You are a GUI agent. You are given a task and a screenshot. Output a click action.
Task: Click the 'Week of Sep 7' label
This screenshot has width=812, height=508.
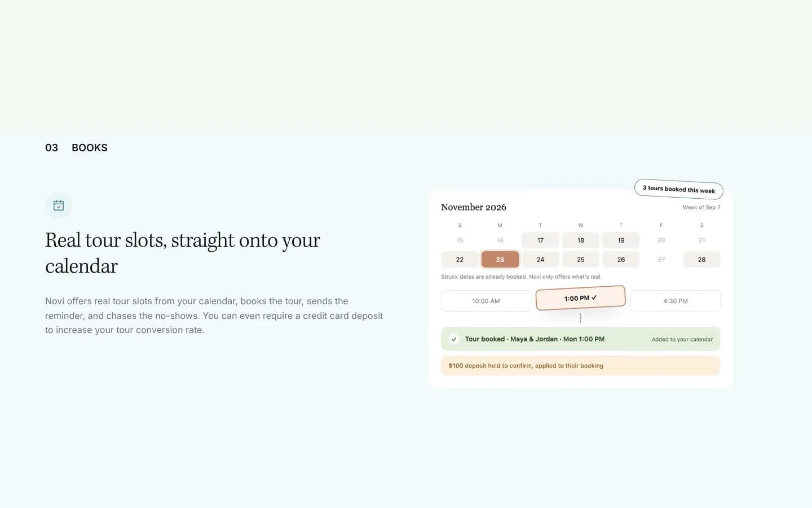(x=701, y=207)
